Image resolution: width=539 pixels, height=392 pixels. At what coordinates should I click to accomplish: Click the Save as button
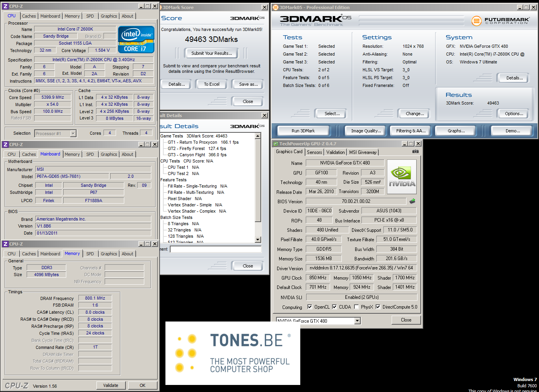pyautogui.click(x=249, y=84)
